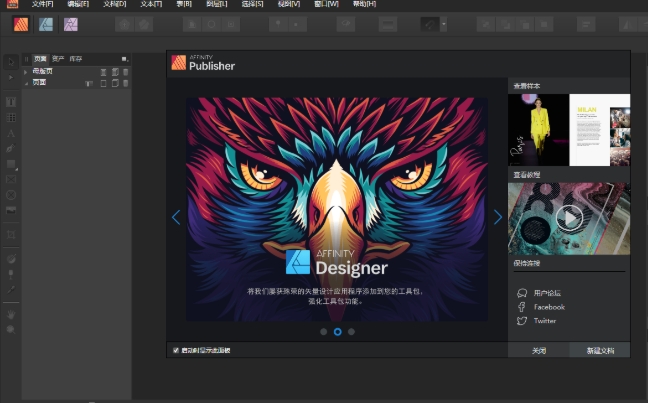Expand the master pages section
This screenshot has width=648, height=403.
(26, 72)
